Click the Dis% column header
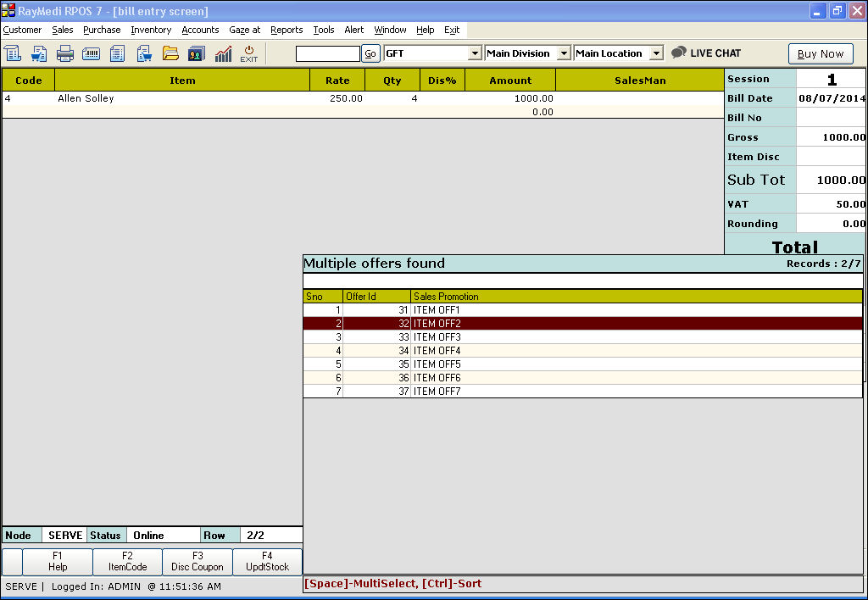 coord(442,81)
